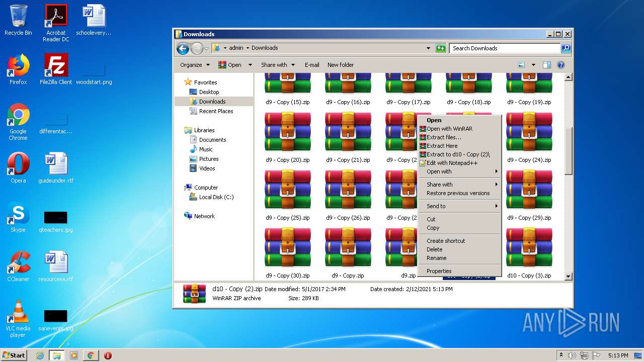This screenshot has width=644, height=362.
Task: Click the Search Downloads field
Action: click(505, 48)
